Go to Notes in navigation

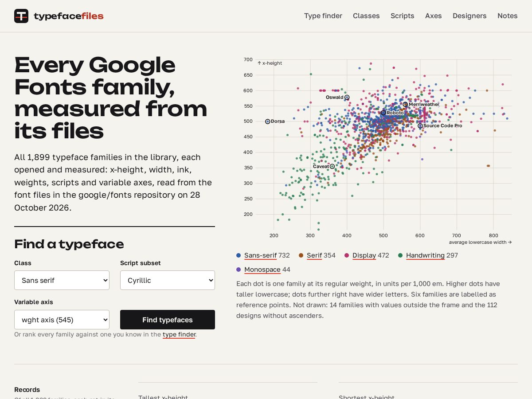pos(508,16)
